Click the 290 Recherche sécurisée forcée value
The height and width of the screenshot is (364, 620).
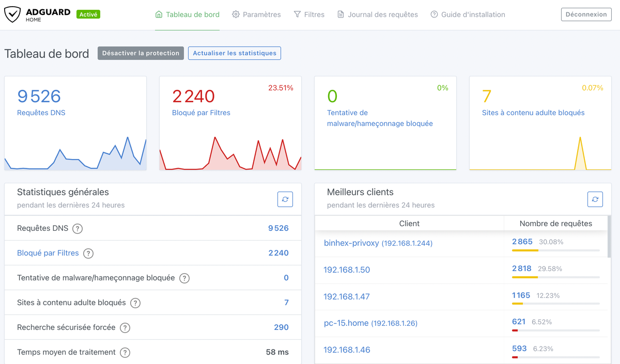282,327
